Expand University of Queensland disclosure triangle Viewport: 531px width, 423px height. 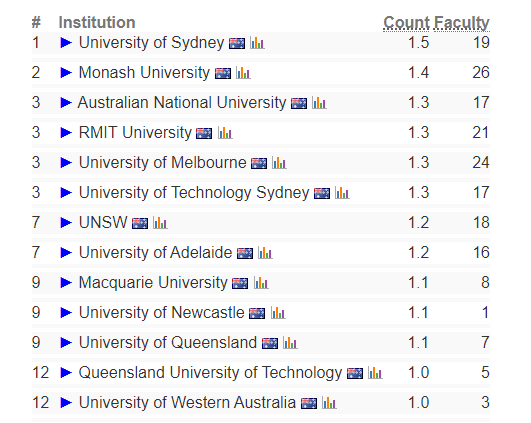[66, 342]
